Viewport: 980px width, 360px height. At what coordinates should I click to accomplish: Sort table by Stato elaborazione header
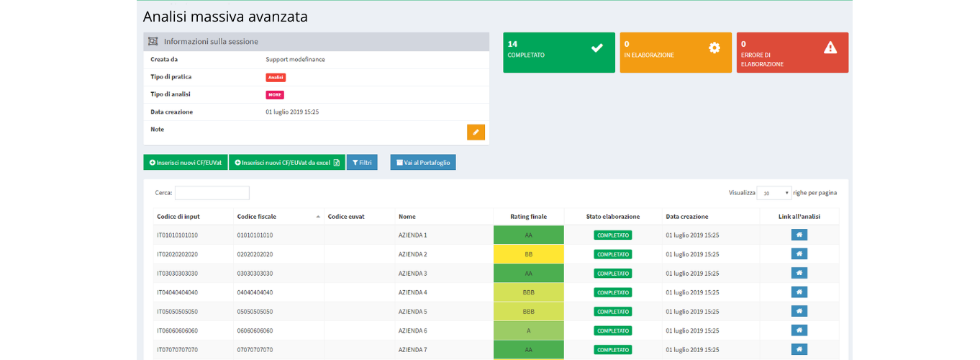[x=613, y=216]
